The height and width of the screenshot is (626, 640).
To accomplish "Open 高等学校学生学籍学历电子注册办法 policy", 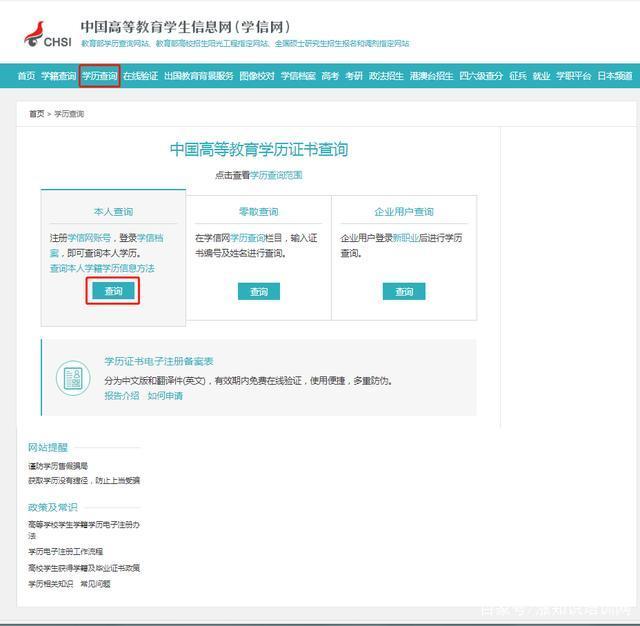I will point(84,530).
